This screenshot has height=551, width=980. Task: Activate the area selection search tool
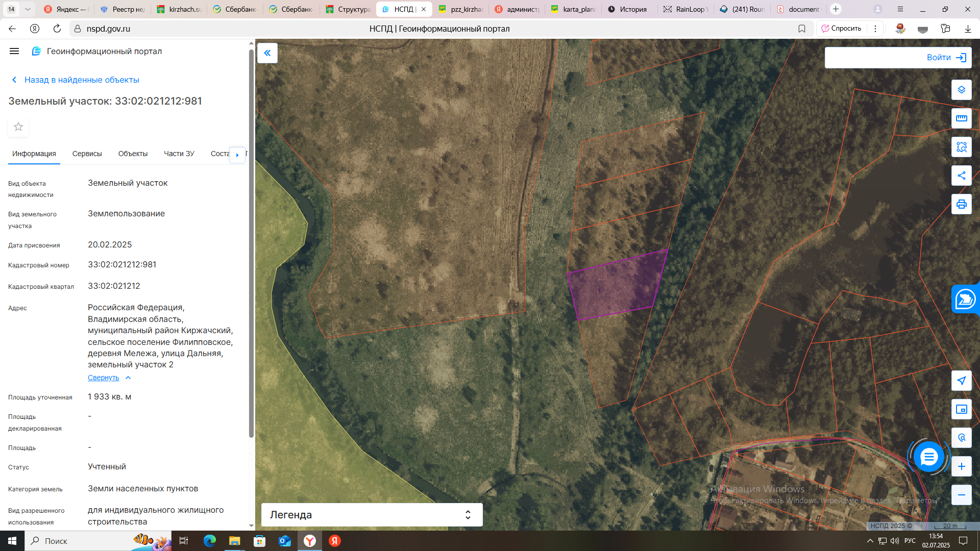[x=961, y=147]
